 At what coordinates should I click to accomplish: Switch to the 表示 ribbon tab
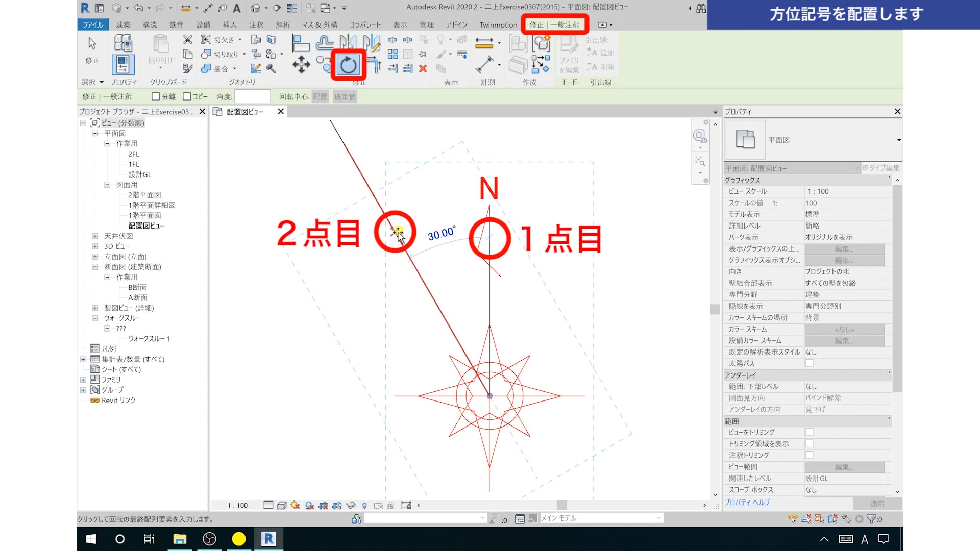(x=400, y=24)
